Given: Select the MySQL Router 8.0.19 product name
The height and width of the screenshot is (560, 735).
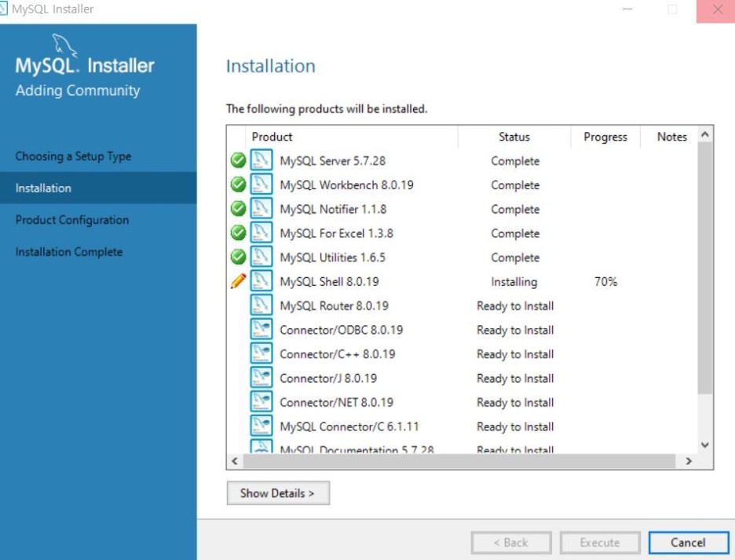Looking at the screenshot, I should [335, 306].
